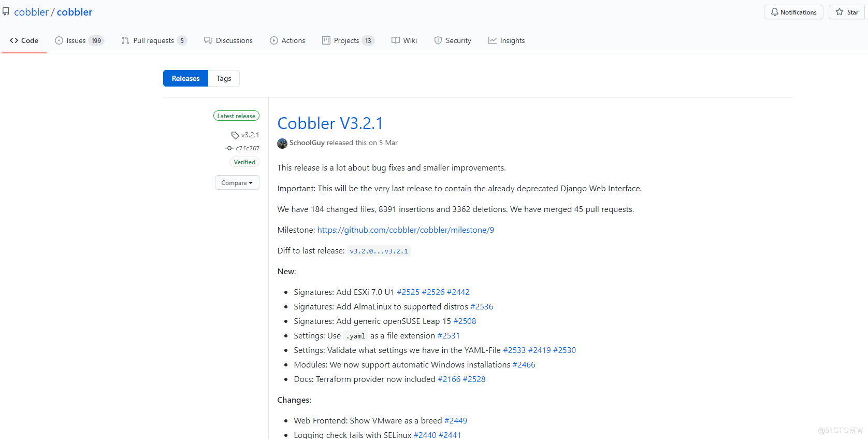Open Terraform reference #2528
This screenshot has height=439, width=868.
click(x=474, y=379)
